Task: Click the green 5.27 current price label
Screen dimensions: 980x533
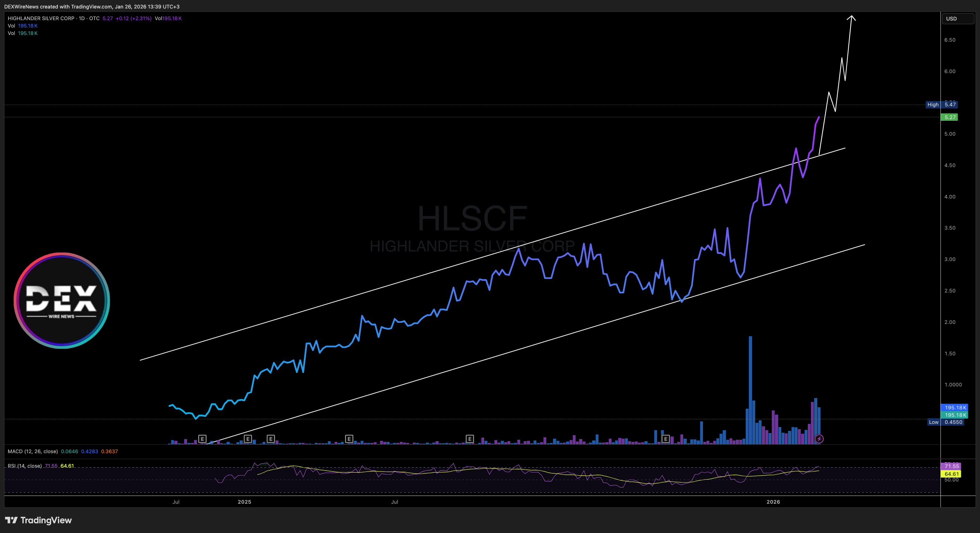Action: [950, 117]
